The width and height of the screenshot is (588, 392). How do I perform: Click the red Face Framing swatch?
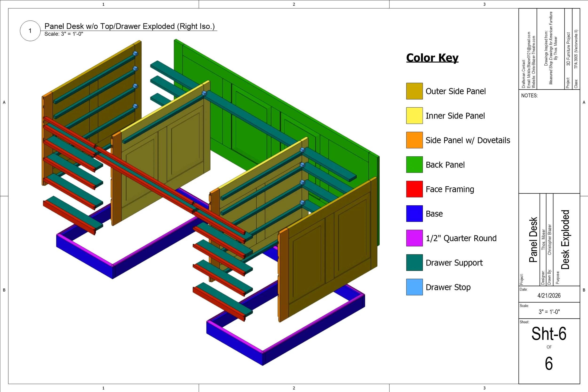pos(414,189)
